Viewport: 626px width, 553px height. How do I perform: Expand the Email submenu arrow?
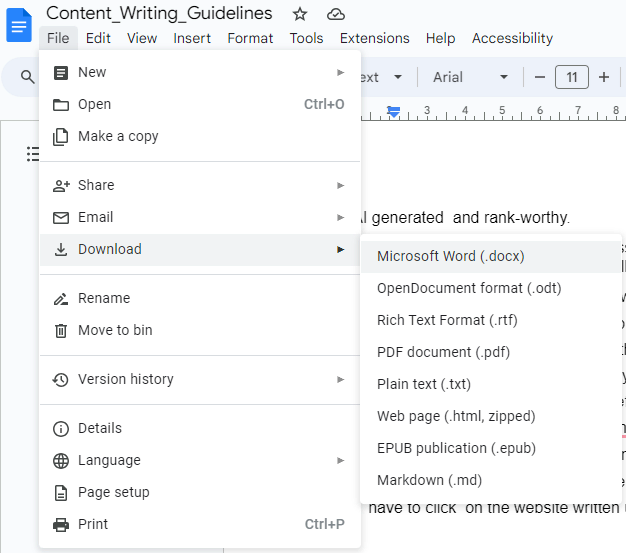click(x=340, y=218)
